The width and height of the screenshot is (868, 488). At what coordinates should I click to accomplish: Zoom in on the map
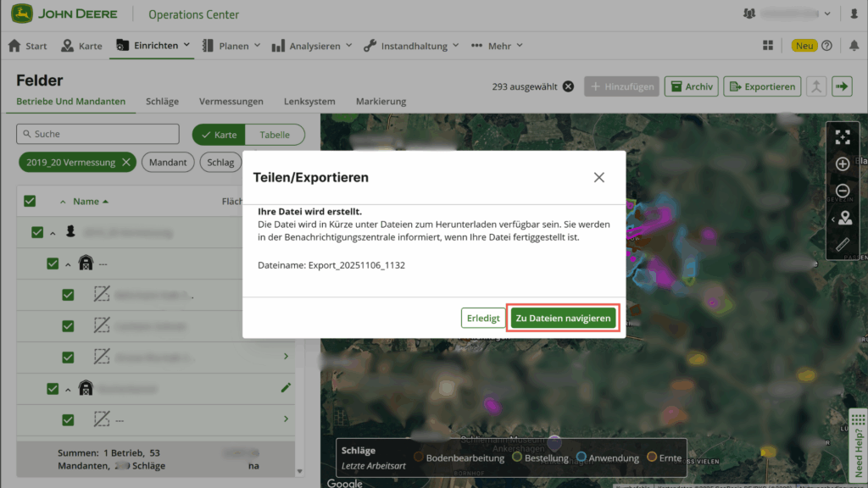pos(843,164)
